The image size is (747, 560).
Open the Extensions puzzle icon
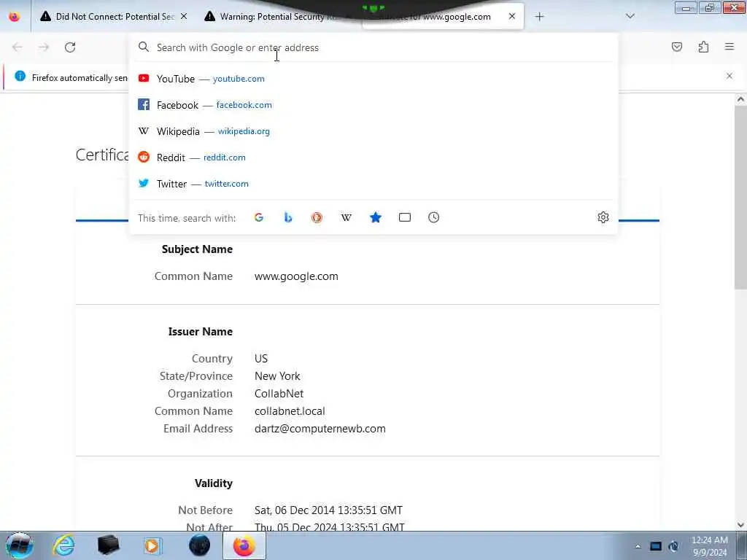pos(703,47)
